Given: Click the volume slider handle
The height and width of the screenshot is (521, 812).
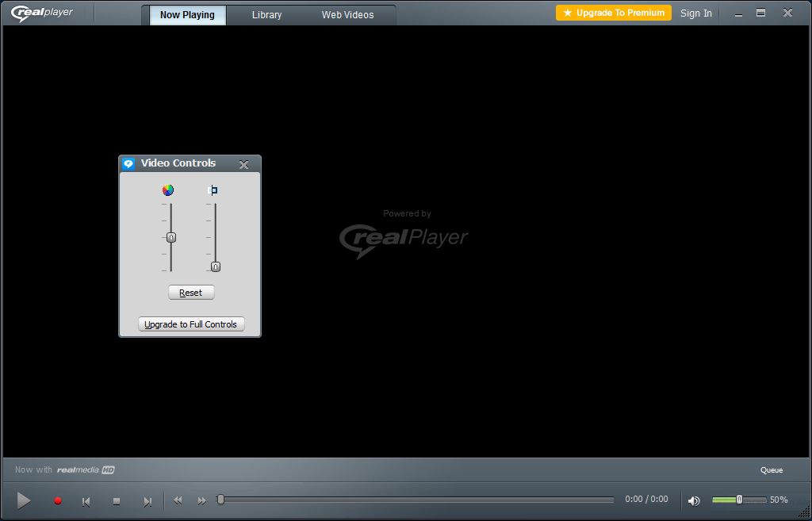Looking at the screenshot, I should click(x=739, y=500).
